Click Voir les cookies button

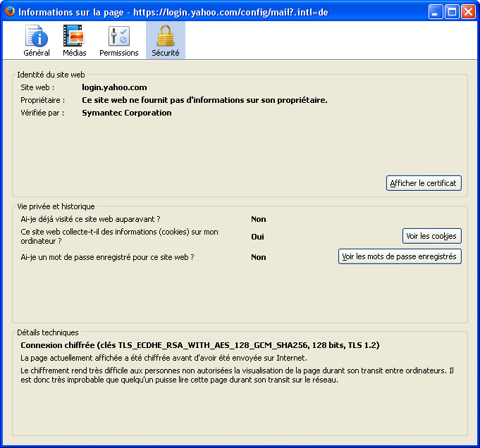click(431, 236)
